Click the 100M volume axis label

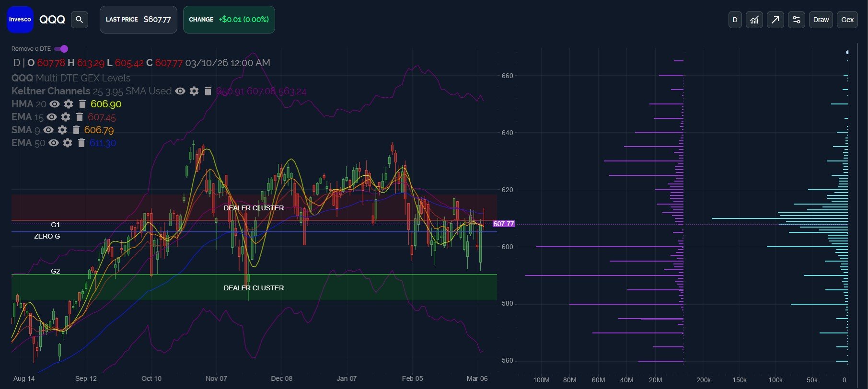[x=541, y=380]
